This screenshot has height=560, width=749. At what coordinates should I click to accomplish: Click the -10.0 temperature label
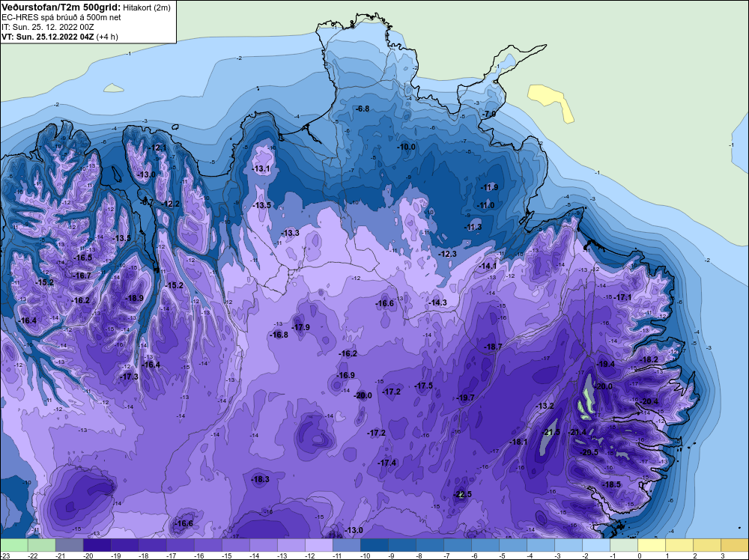tap(407, 147)
